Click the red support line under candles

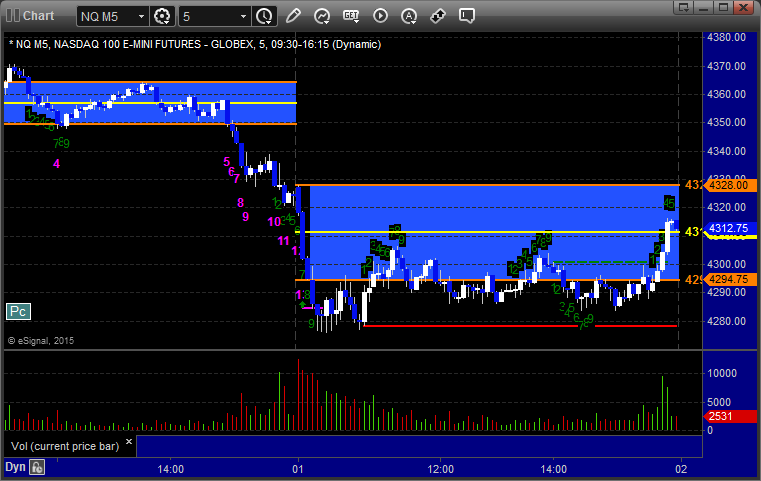point(520,326)
